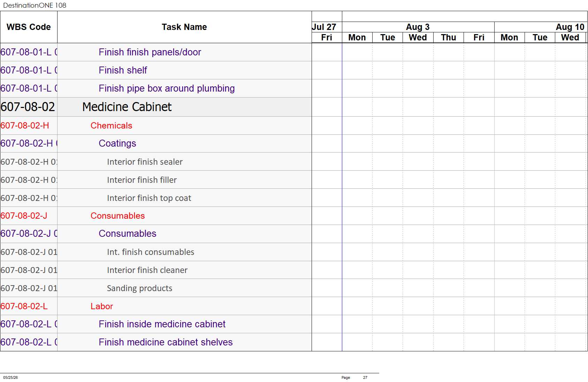
Task: Select Sanding products task
Action: [139, 288]
